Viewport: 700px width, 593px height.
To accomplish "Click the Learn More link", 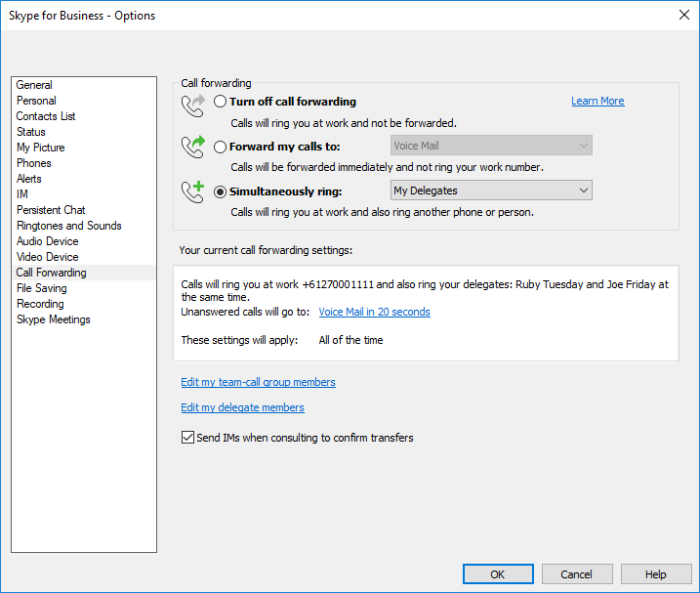I will [597, 101].
